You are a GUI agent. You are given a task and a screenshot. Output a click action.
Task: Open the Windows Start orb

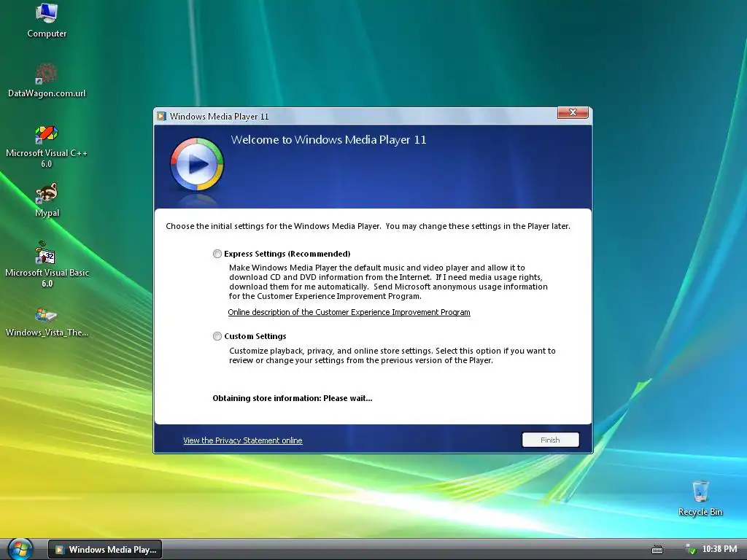tap(20, 549)
